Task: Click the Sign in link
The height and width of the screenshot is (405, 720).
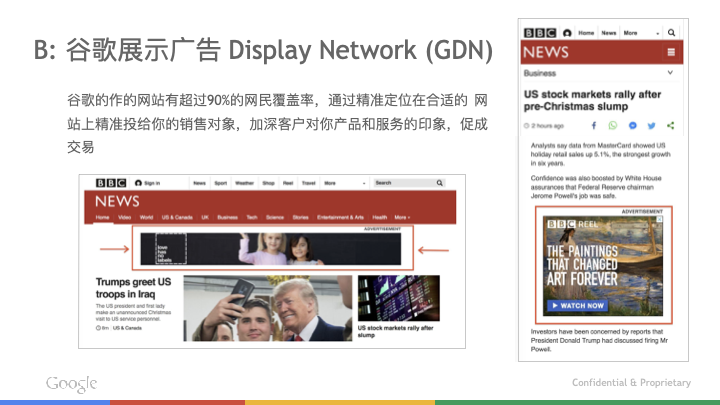Action: [152, 183]
